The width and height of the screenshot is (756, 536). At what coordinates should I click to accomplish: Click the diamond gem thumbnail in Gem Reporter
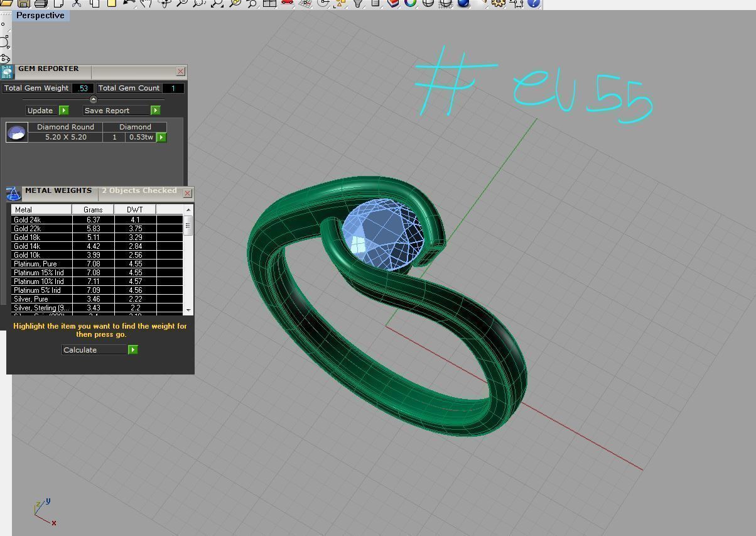coord(16,132)
